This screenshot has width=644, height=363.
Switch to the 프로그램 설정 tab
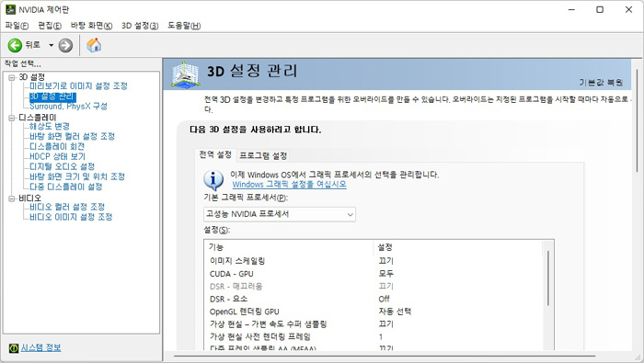263,156
